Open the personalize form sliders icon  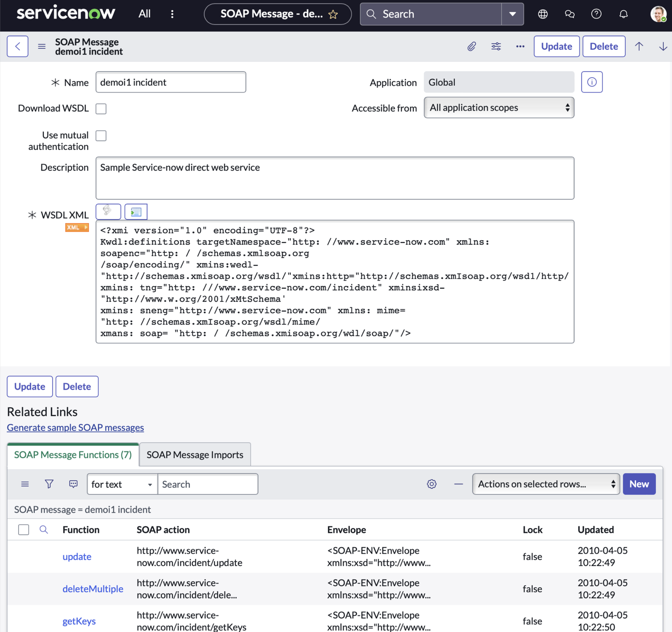pyautogui.click(x=496, y=46)
